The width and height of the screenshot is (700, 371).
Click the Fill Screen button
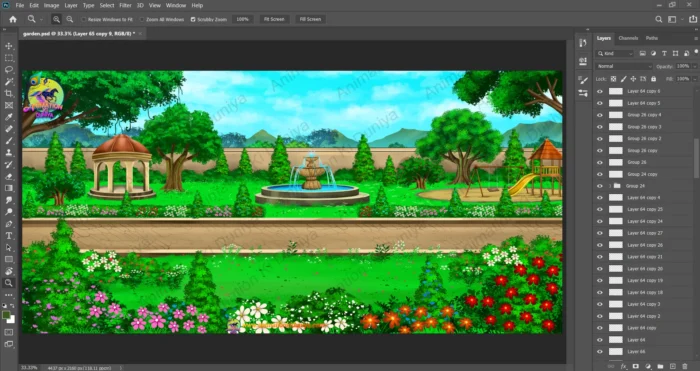310,19
